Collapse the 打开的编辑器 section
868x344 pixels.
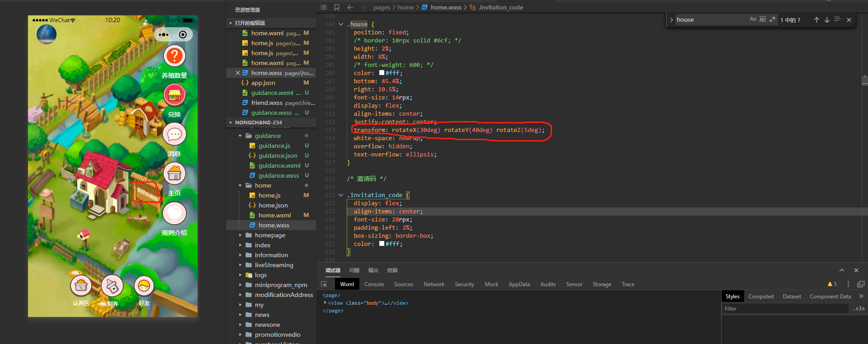231,23
